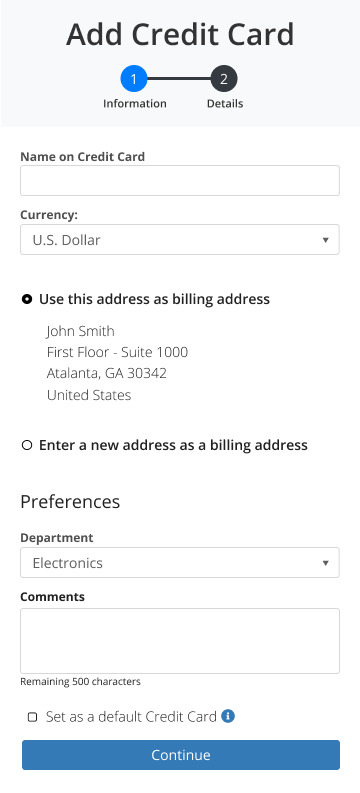
Task: Choose the 'Use this address as billing address' radio
Action: [x=27, y=299]
